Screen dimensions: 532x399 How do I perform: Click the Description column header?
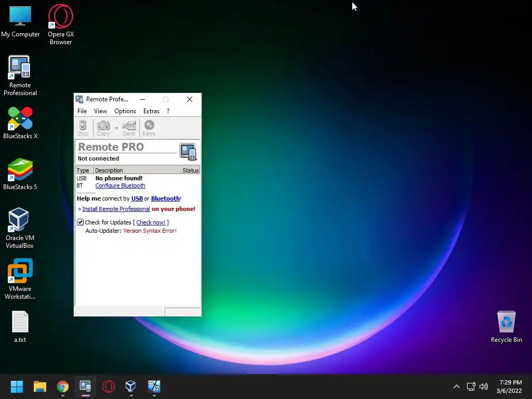(137, 170)
